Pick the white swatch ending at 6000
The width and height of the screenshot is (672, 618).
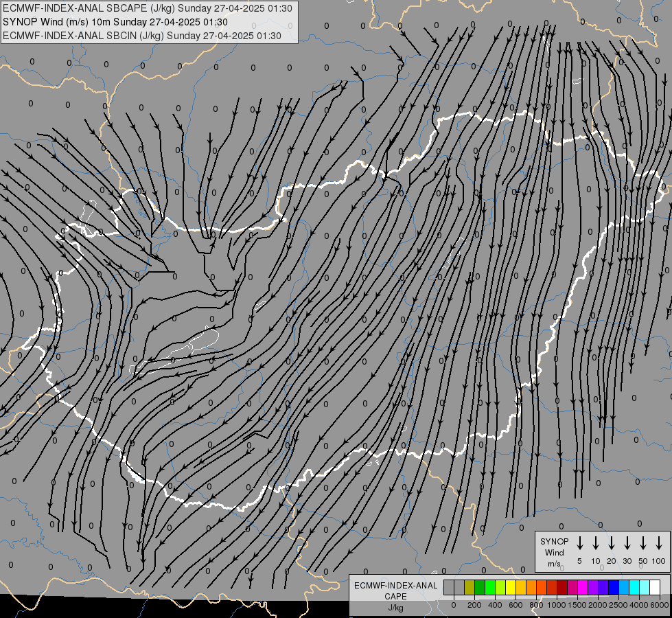pyautogui.click(x=655, y=587)
